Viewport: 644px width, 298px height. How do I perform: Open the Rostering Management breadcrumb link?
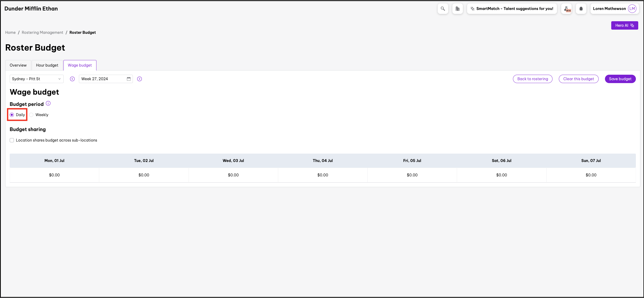42,32
